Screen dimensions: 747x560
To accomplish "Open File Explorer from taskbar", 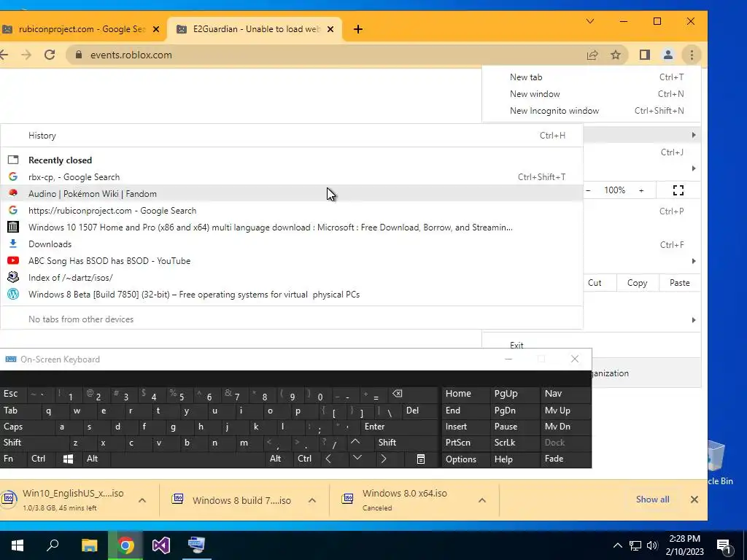I will [89, 545].
